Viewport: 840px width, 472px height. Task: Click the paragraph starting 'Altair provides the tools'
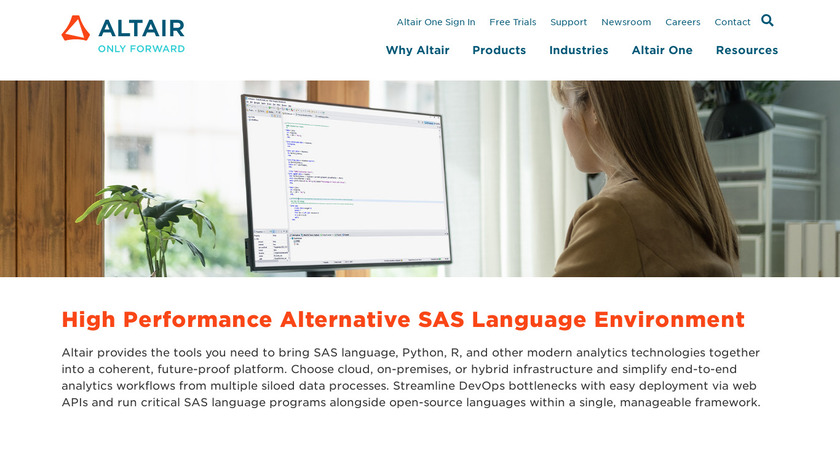(411, 377)
